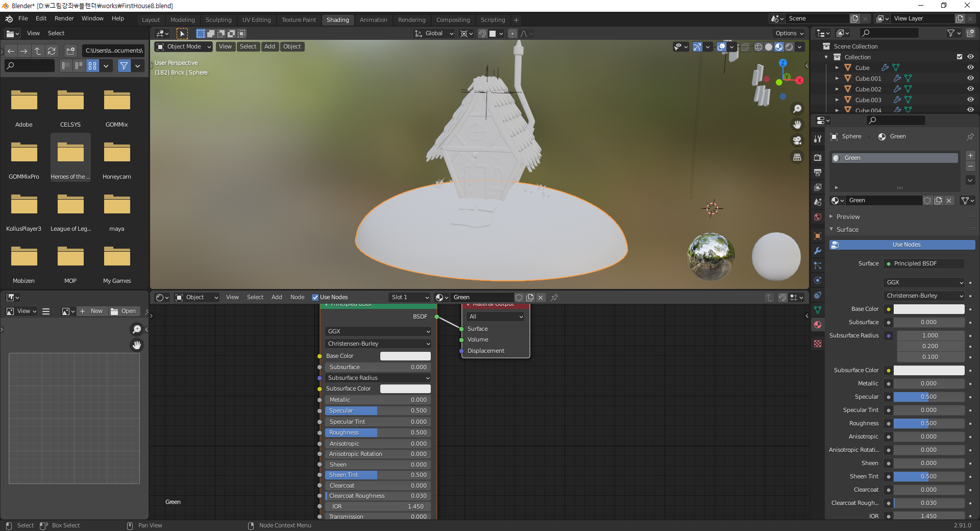Click Open in the image editor

124,311
